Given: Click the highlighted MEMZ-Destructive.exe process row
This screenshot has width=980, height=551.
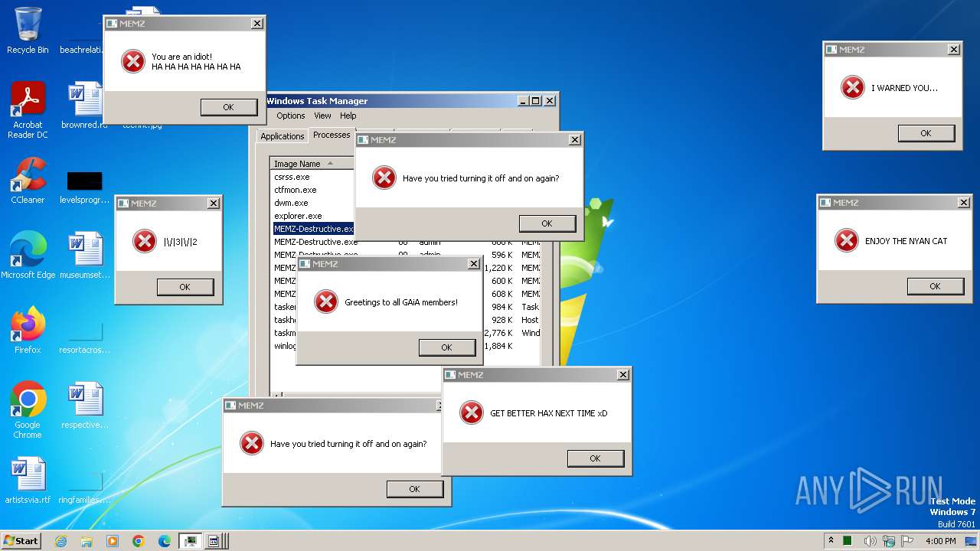Looking at the screenshot, I should pos(313,229).
